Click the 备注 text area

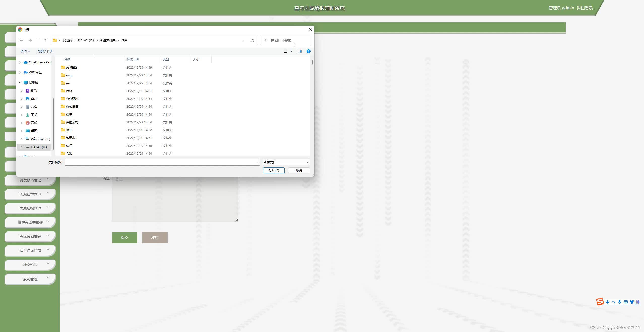pos(175,199)
